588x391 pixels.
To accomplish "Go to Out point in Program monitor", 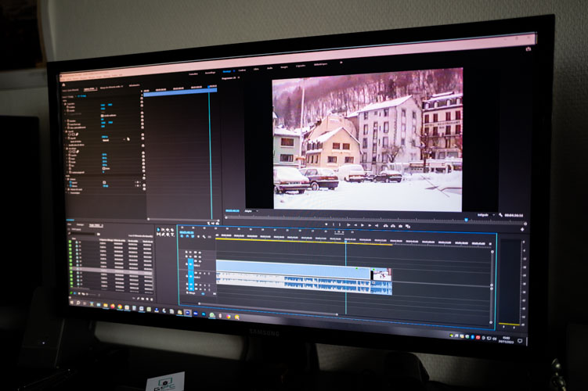I will tap(377, 225).
